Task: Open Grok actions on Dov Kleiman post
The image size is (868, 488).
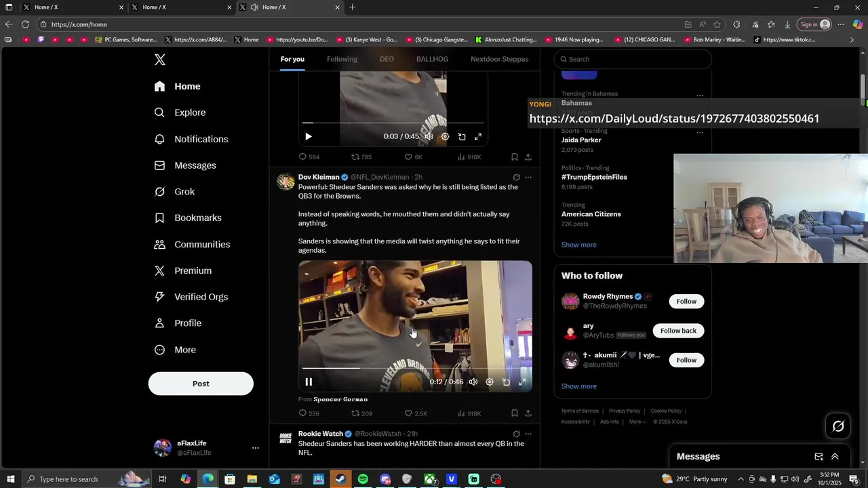Action: [x=516, y=178]
